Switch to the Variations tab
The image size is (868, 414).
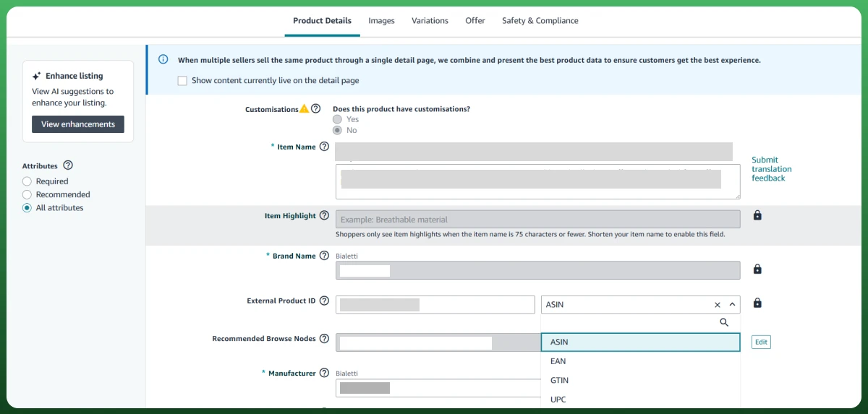[430, 21]
